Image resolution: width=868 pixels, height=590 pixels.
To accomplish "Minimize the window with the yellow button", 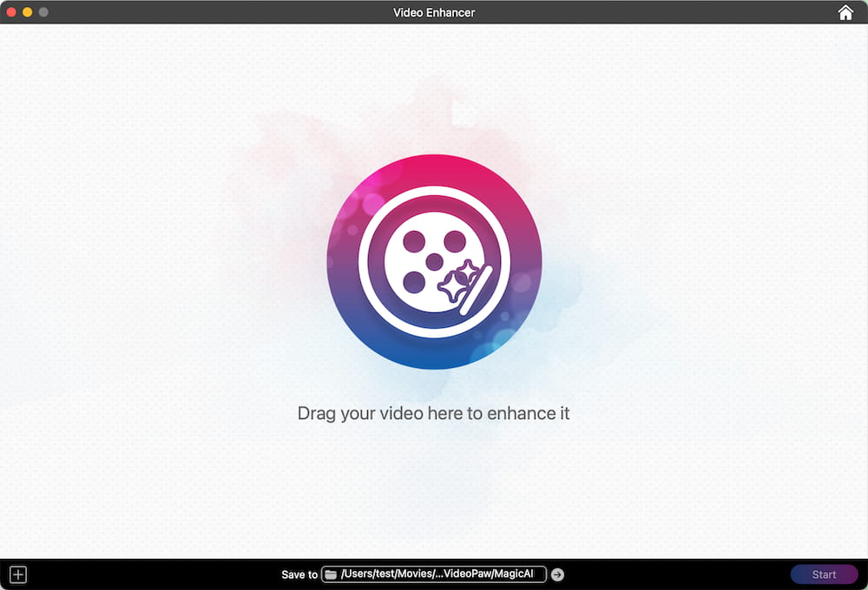I will pos(25,12).
